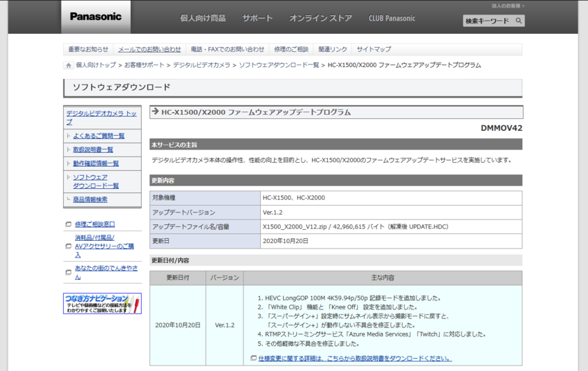This screenshot has width=588, height=371.
Task: Select 重要なお知らせ tab
Action: pos(88,49)
